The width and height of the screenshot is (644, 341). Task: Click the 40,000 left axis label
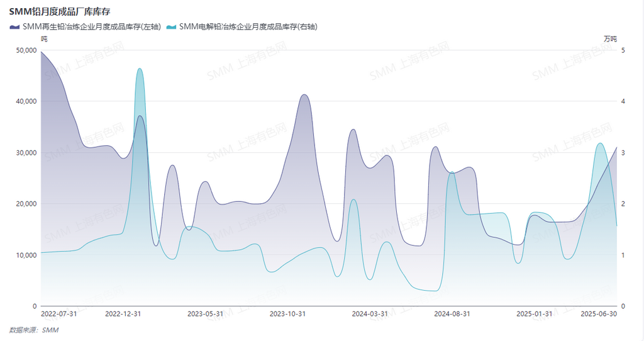pyautogui.click(x=26, y=101)
